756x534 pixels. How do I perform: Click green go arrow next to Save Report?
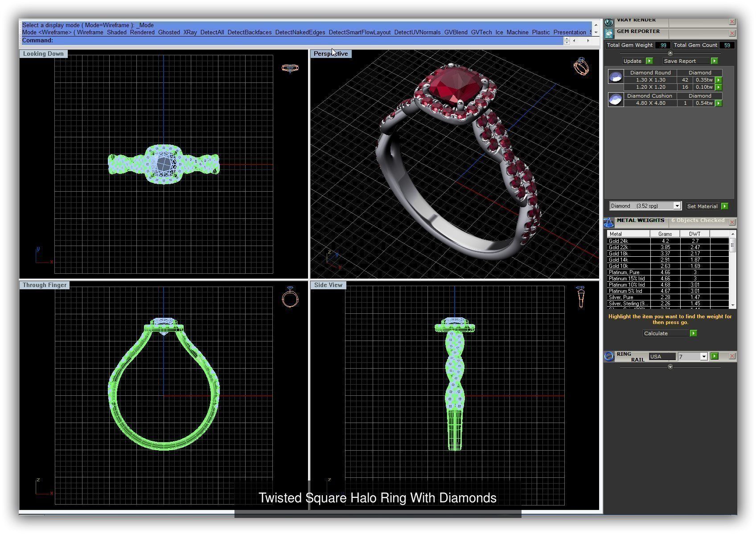714,61
